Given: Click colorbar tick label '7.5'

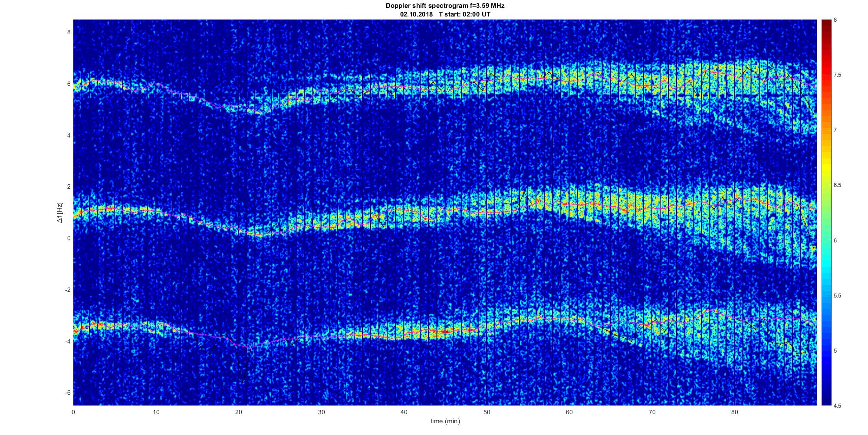Looking at the screenshot, I should pyautogui.click(x=838, y=75).
